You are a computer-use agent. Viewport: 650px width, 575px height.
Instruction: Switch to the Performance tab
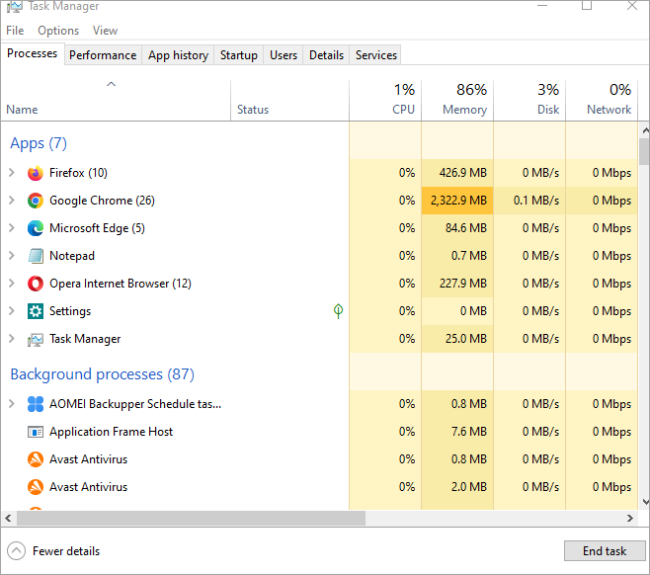103,55
